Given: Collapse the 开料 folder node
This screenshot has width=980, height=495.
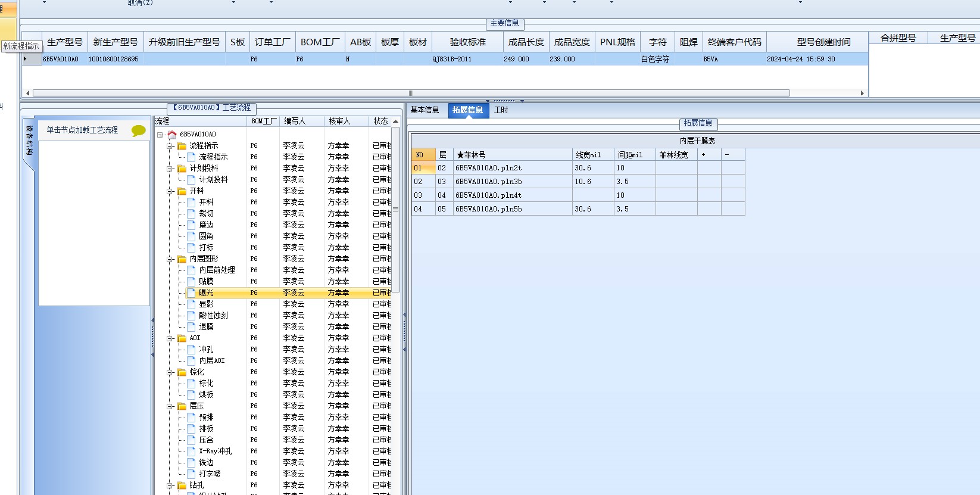Looking at the screenshot, I should (170, 191).
